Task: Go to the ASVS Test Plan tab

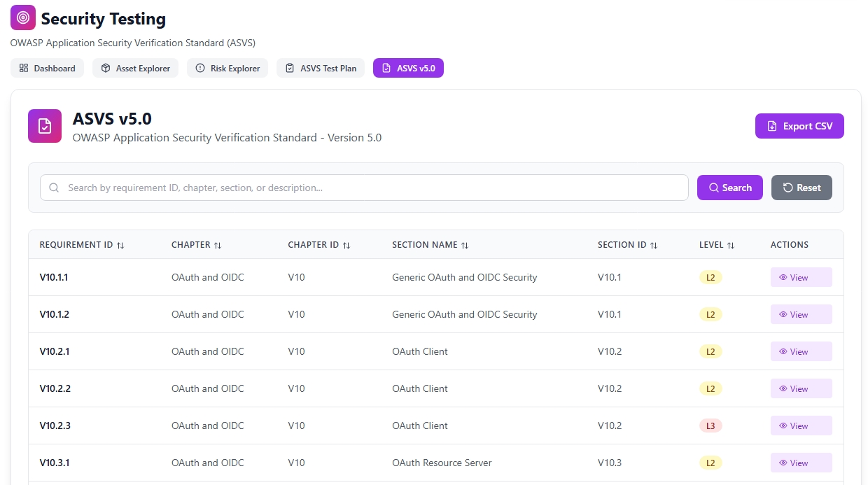Action: (x=321, y=68)
